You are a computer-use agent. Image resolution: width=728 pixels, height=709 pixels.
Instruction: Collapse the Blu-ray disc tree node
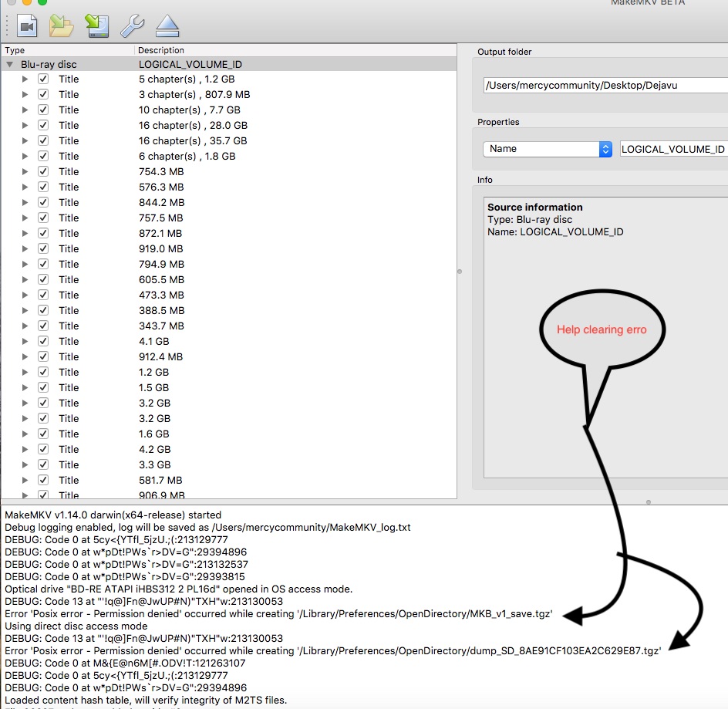pyautogui.click(x=9, y=64)
